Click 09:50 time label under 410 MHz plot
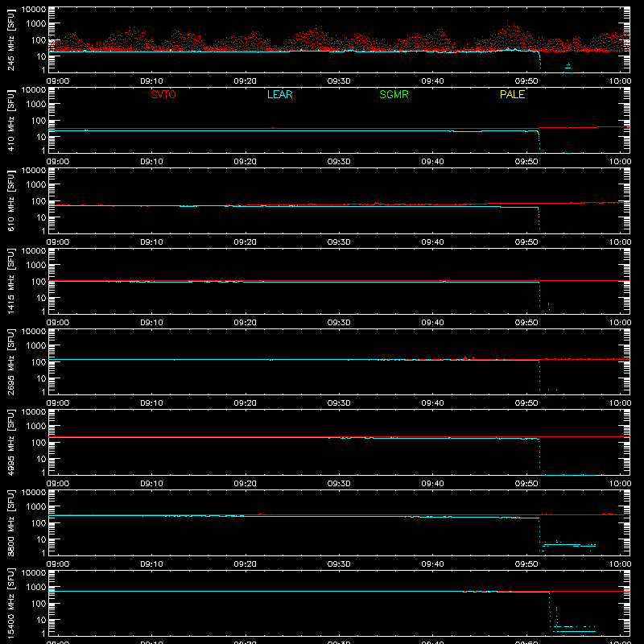 (x=526, y=162)
